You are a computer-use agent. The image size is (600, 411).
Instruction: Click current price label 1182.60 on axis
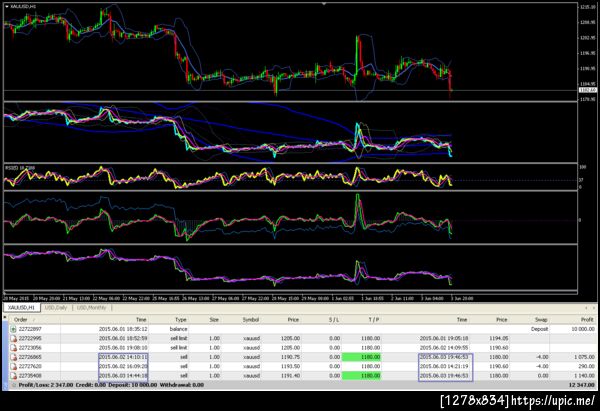pos(587,90)
